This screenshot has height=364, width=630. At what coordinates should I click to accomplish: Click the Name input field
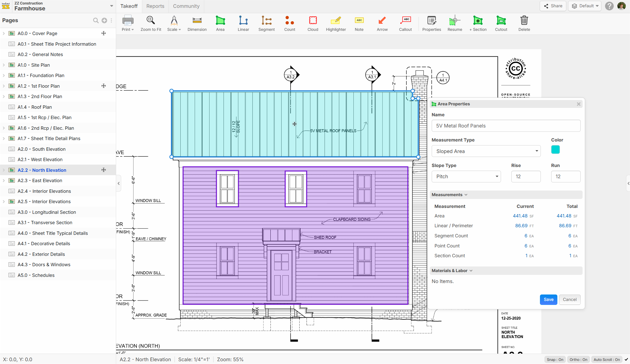[506, 126]
